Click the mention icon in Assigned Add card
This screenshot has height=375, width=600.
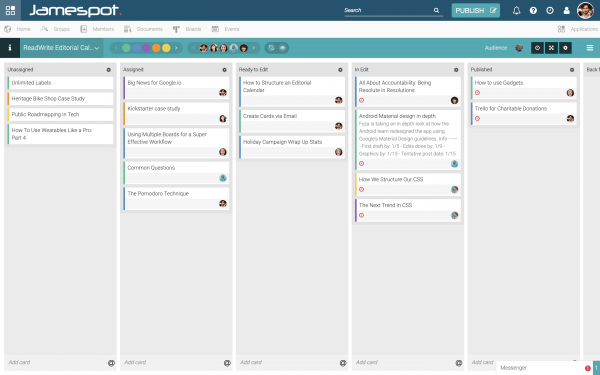(x=227, y=363)
